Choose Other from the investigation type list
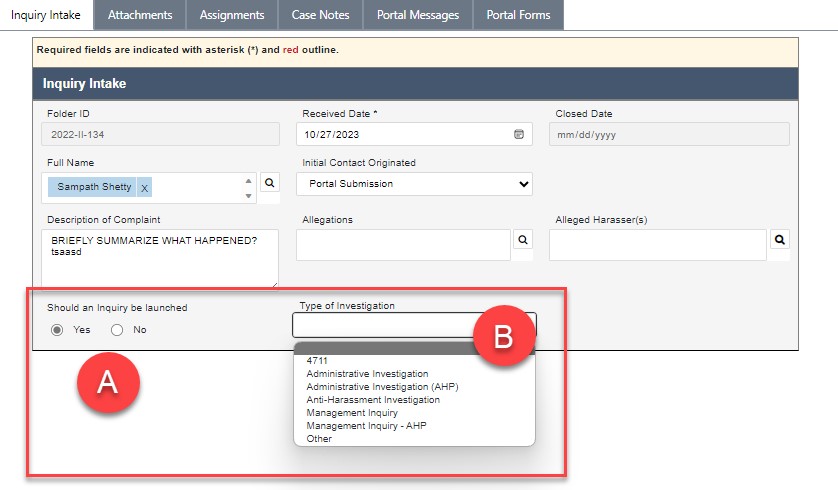Image resolution: width=838 pixels, height=490 pixels. point(319,439)
